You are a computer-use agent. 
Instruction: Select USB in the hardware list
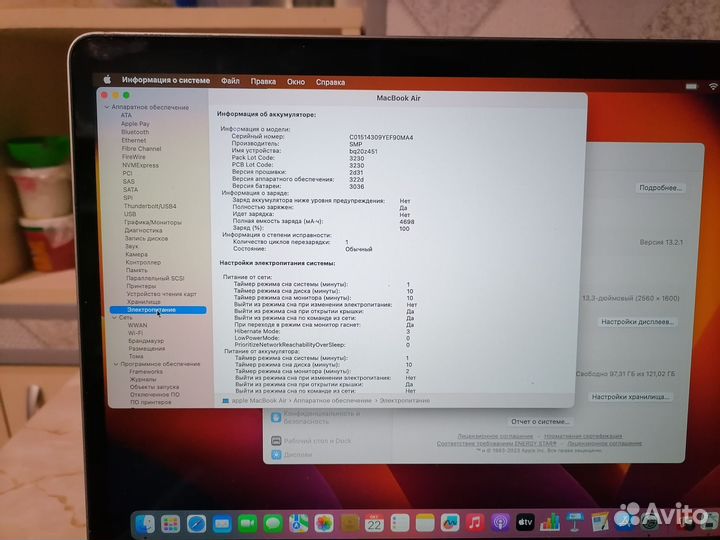pyautogui.click(x=130, y=214)
